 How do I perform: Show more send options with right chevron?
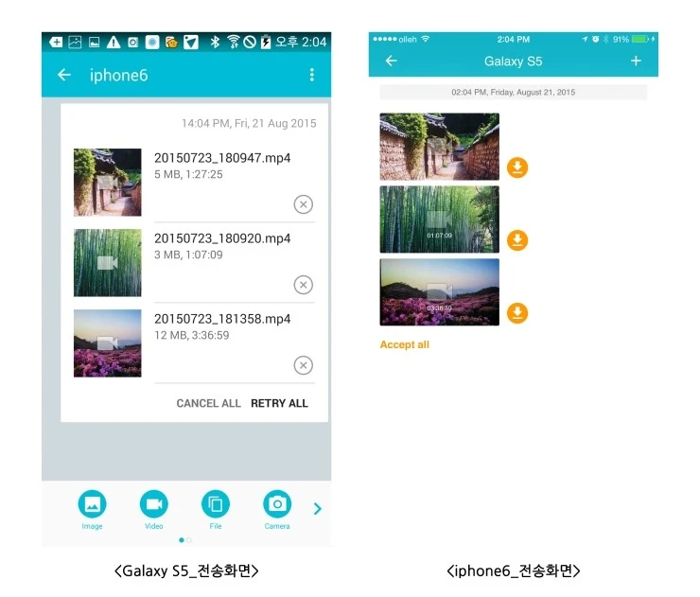[x=318, y=509]
